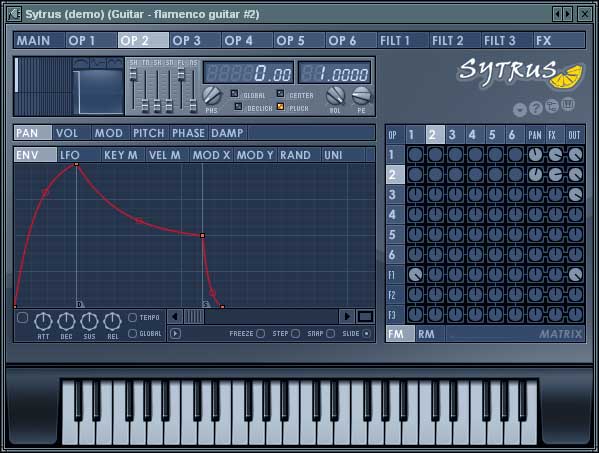Click matrix F1 row column 1 knob
Screen dimensions: 599x453
415,274
